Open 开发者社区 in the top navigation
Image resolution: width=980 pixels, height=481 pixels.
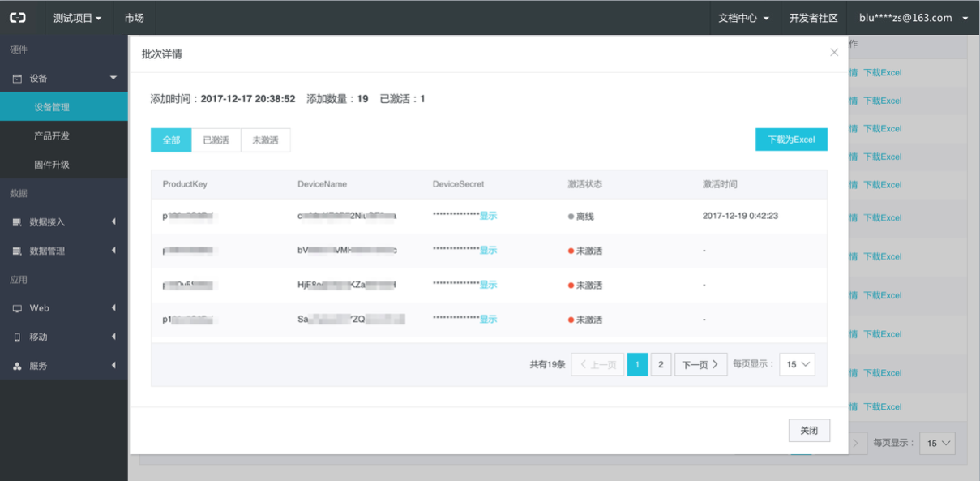click(813, 18)
